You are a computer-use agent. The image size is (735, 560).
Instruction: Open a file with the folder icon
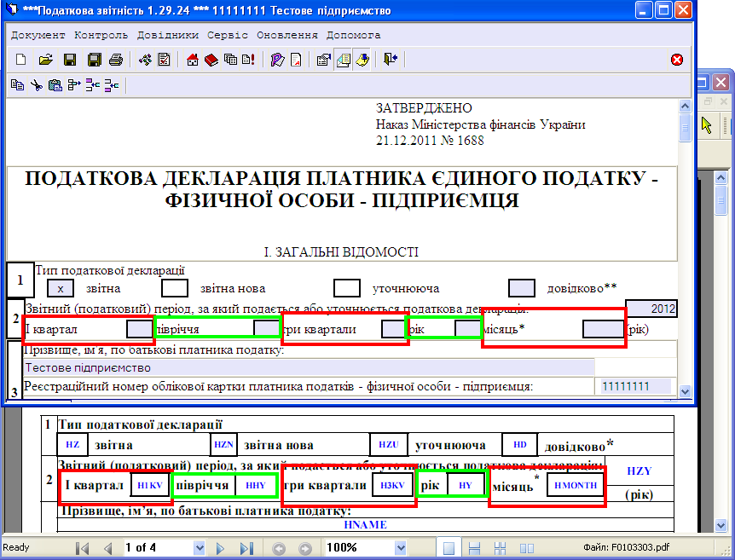coord(46,60)
